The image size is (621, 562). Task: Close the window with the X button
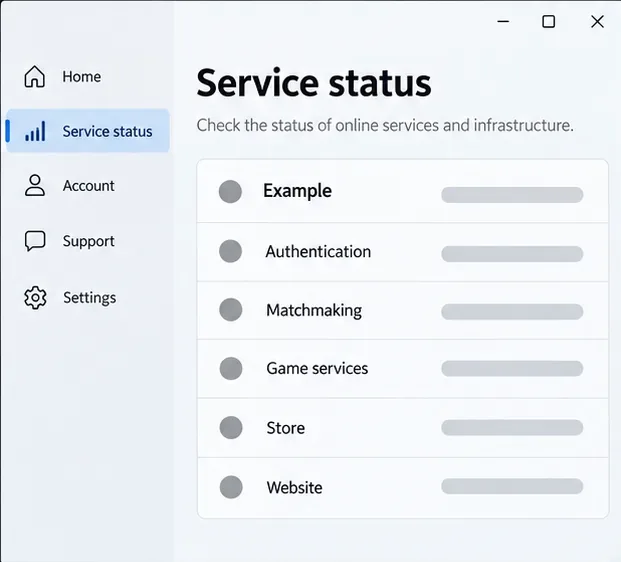click(597, 21)
